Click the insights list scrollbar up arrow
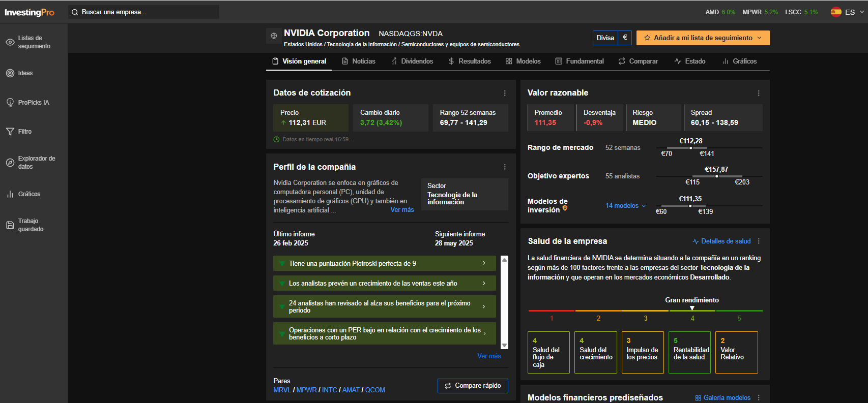Viewport: 868px width, 403px height. [x=505, y=260]
